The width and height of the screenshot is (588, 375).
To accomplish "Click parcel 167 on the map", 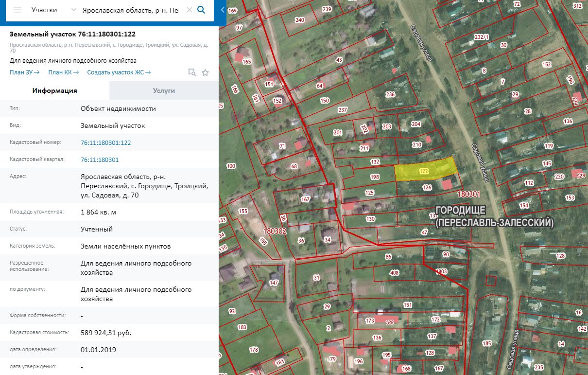I will 305,199.
